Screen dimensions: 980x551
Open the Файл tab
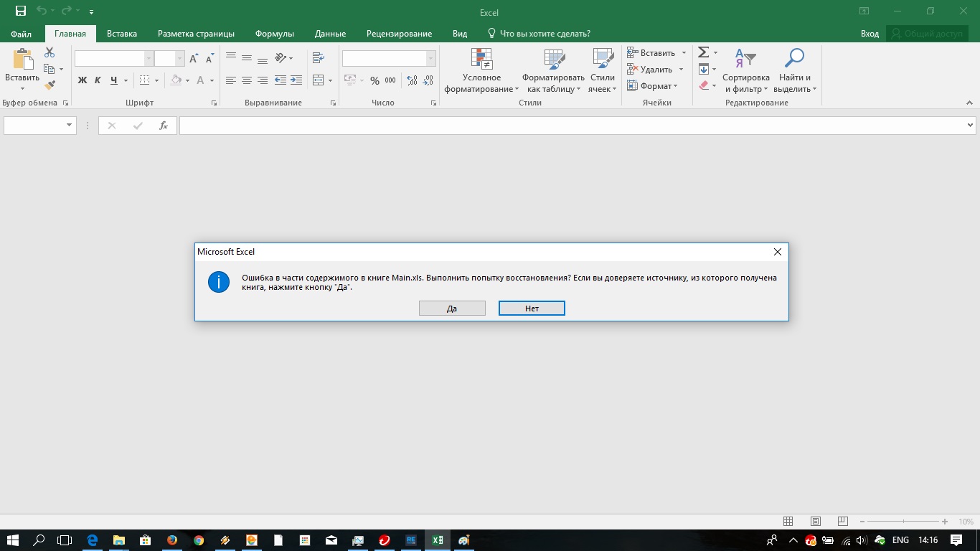pos(21,34)
